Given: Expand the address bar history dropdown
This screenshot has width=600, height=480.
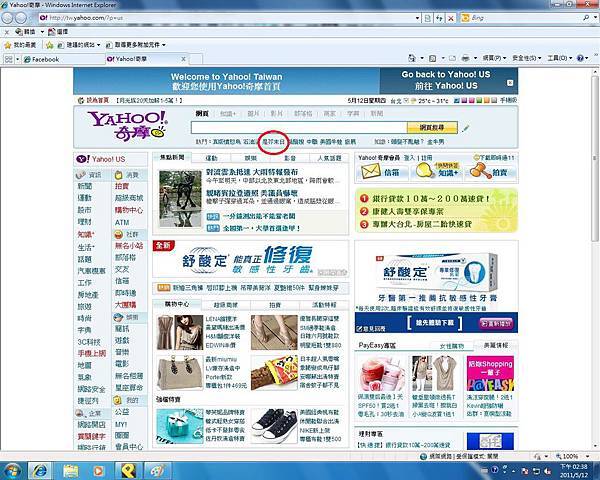Looking at the screenshot, I should pos(417,18).
